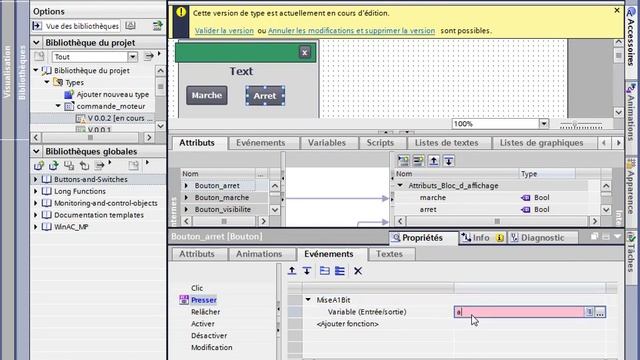Open the Diagnostic inspector tab
Screen dimensions: 640x360
[542, 238]
